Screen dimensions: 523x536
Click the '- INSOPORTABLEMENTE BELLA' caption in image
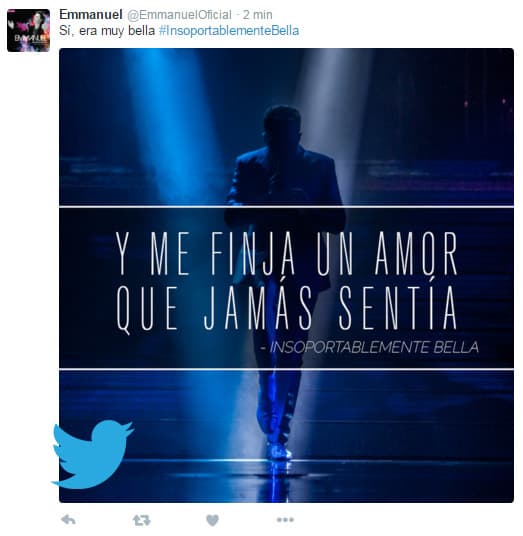click(x=369, y=347)
